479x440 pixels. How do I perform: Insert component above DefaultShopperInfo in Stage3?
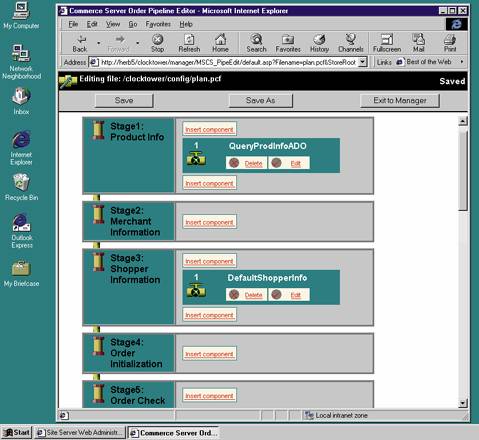point(209,261)
